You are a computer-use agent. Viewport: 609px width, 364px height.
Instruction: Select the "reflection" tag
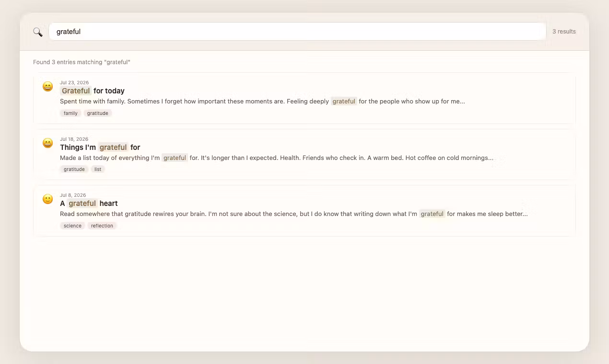click(102, 226)
